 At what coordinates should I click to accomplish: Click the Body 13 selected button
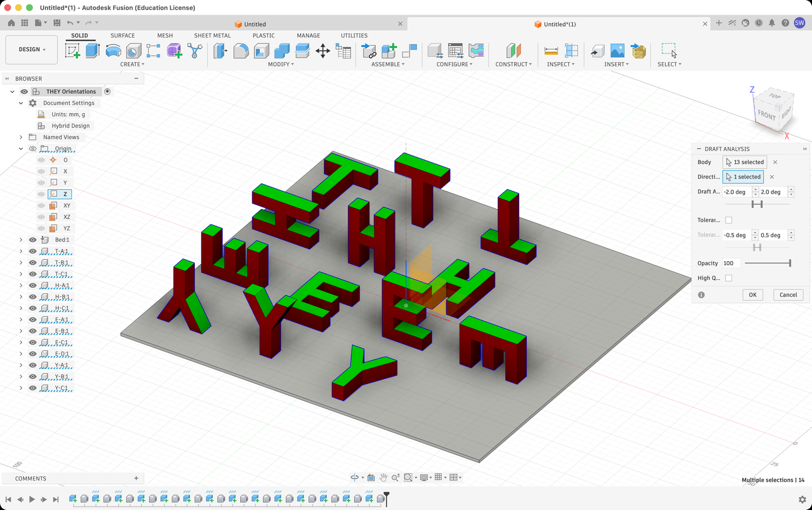point(745,162)
